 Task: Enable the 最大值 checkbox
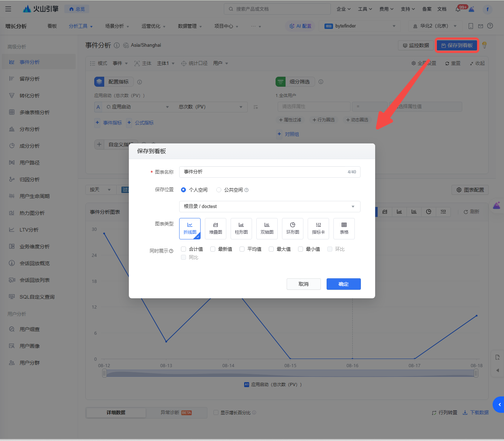click(271, 249)
